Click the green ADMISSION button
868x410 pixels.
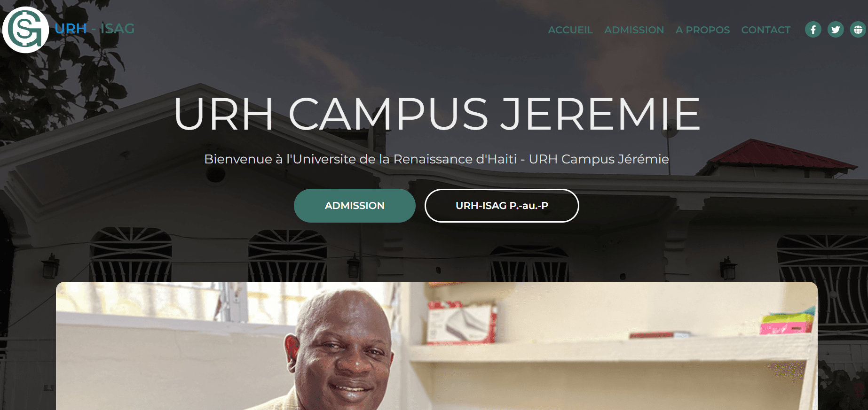(355, 206)
